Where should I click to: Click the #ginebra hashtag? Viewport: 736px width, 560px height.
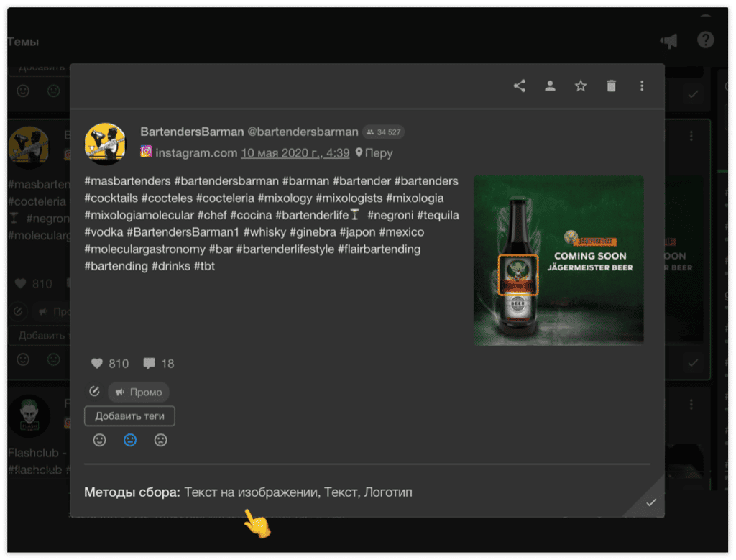pyautogui.click(x=313, y=232)
